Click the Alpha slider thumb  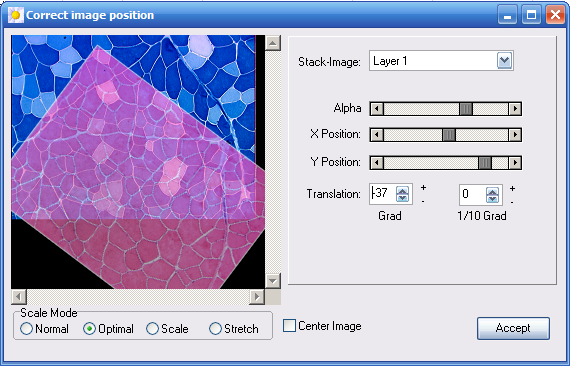pos(466,109)
